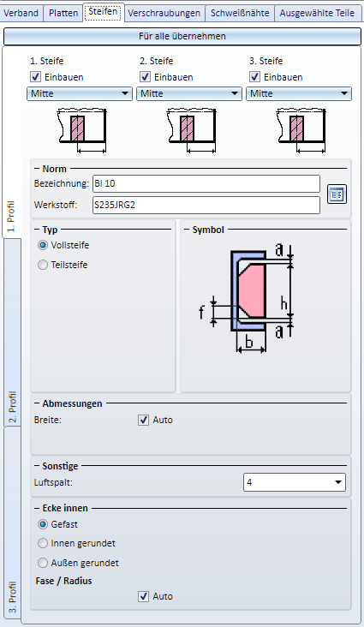Select the Teilsteife radio option
364x627 pixels.
[43, 265]
